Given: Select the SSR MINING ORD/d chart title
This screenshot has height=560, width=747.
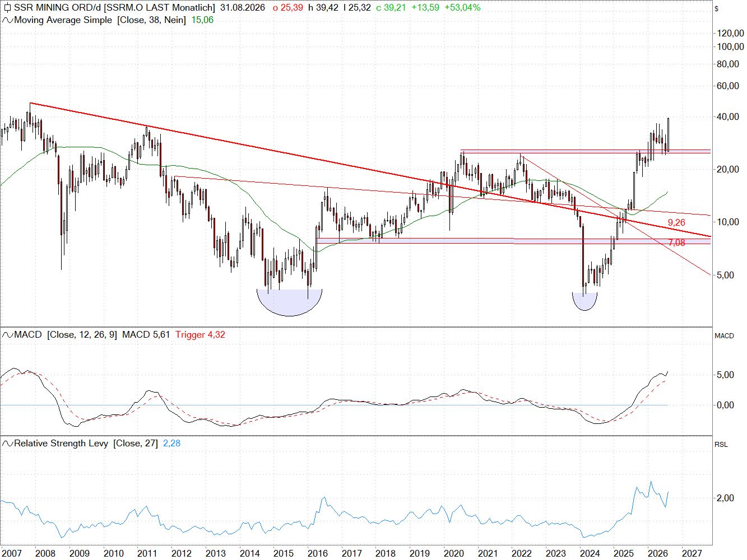Looking at the screenshot, I should [114, 8].
